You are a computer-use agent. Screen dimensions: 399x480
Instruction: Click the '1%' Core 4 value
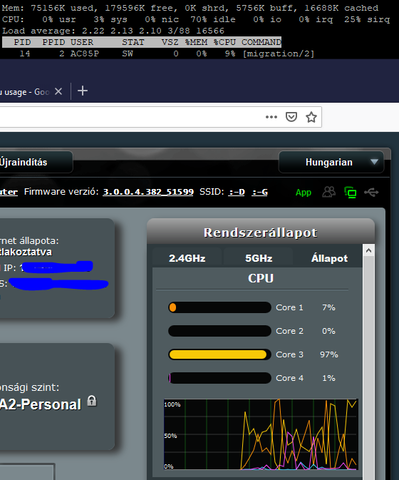click(x=329, y=378)
